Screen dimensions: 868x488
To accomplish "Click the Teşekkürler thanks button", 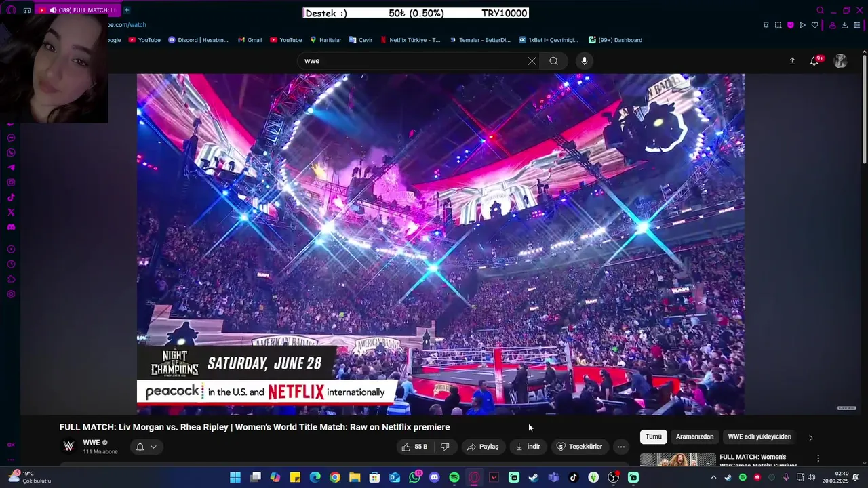I will point(579,447).
